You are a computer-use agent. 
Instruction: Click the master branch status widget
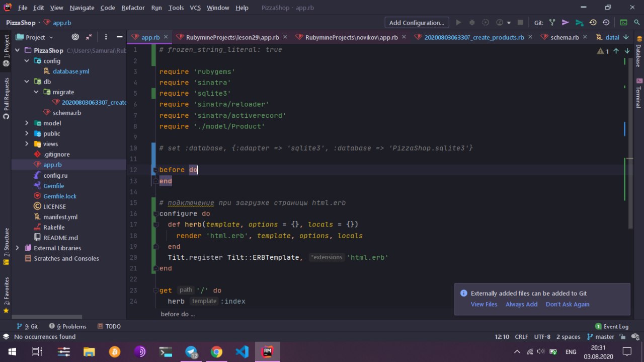pyautogui.click(x=601, y=337)
